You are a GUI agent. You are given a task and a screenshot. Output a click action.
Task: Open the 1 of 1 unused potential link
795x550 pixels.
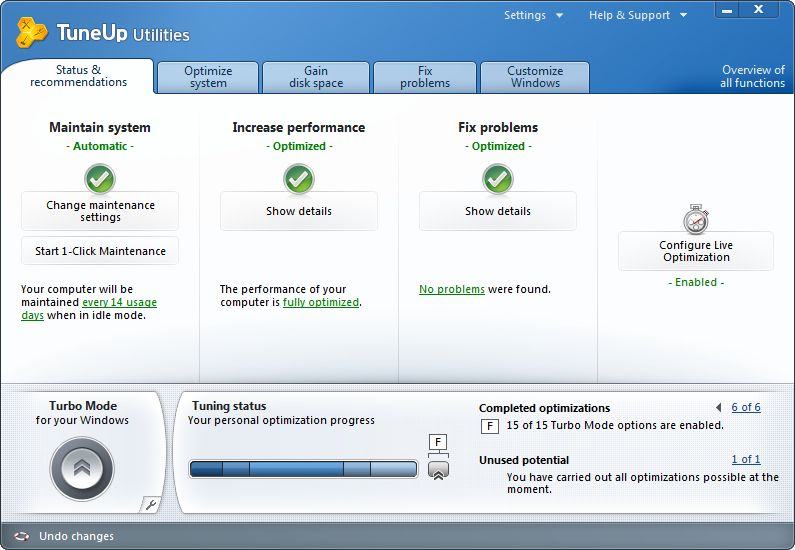746,459
